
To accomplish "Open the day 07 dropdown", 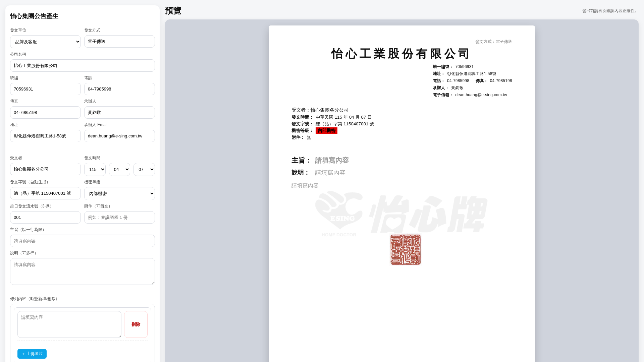I will pos(144,170).
